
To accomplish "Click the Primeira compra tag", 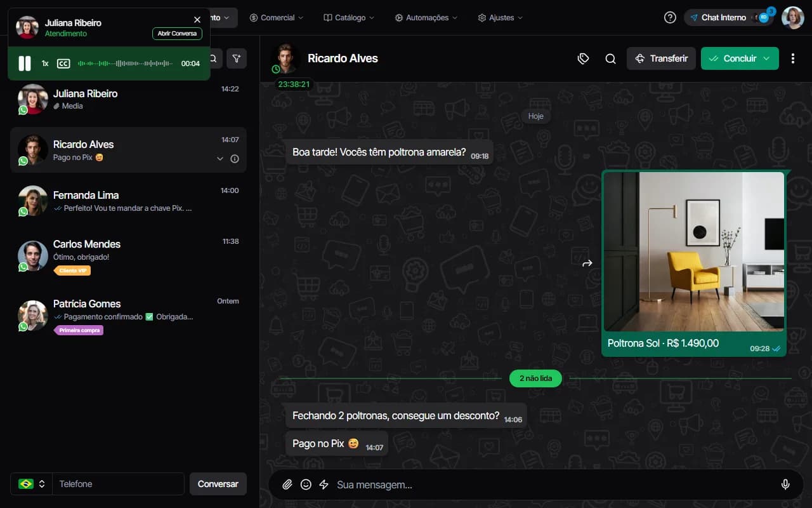I will click(79, 330).
